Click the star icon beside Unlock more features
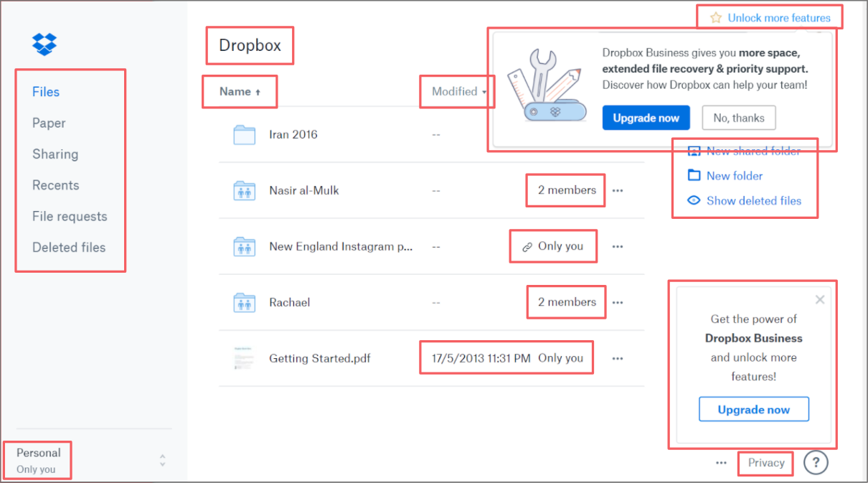The image size is (868, 483). (x=715, y=18)
